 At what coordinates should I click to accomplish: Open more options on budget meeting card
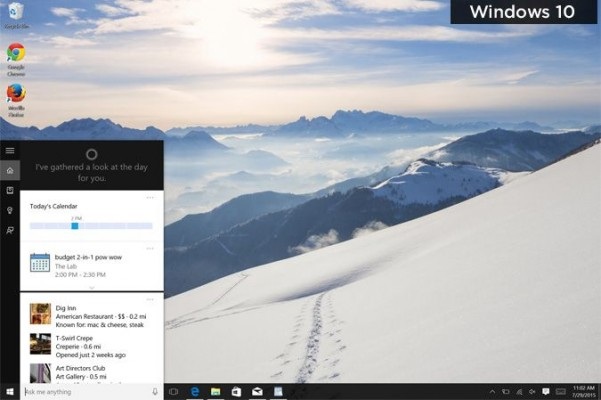150,249
